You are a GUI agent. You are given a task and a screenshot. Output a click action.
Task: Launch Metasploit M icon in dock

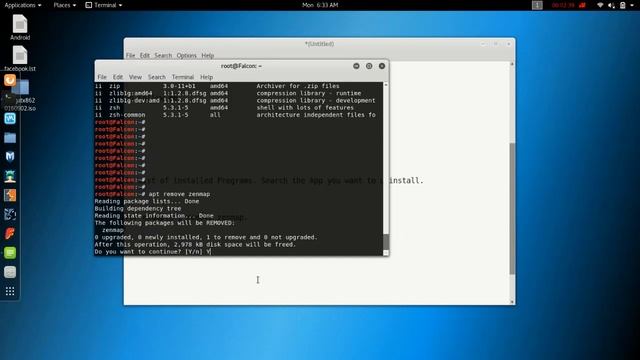pos(10,157)
